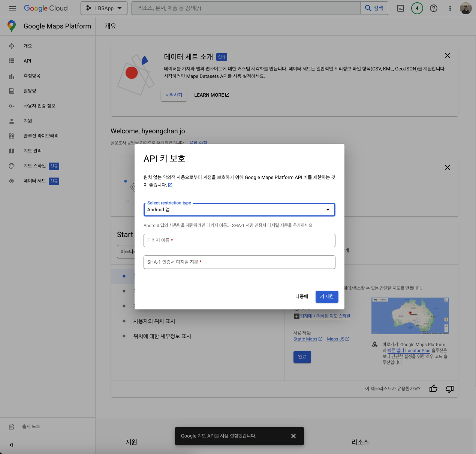This screenshot has width=476, height=454.
Task: Click the 키 제한 button
Action: click(327, 297)
